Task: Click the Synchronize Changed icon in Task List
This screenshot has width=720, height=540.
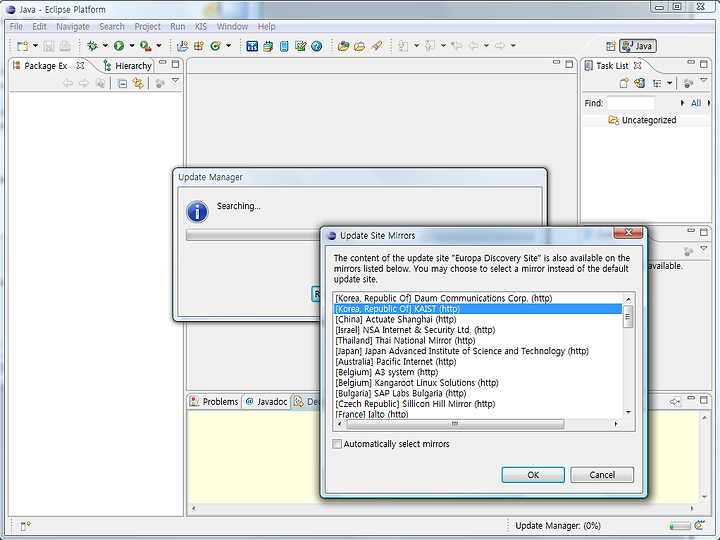Action: tap(639, 83)
